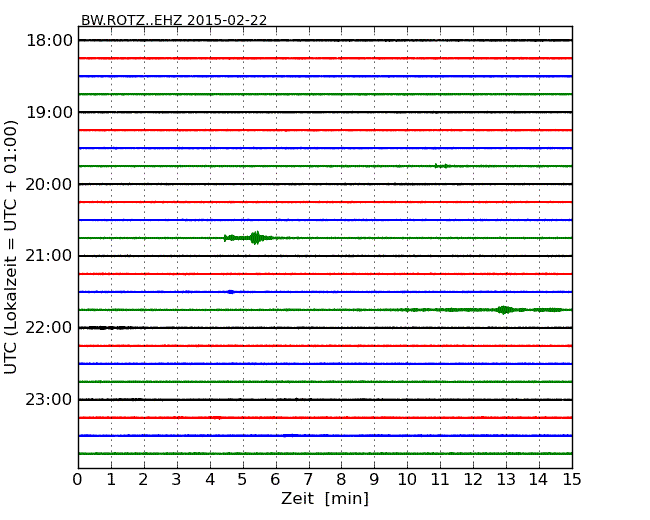Click the x-axis tick label 8

(341, 480)
